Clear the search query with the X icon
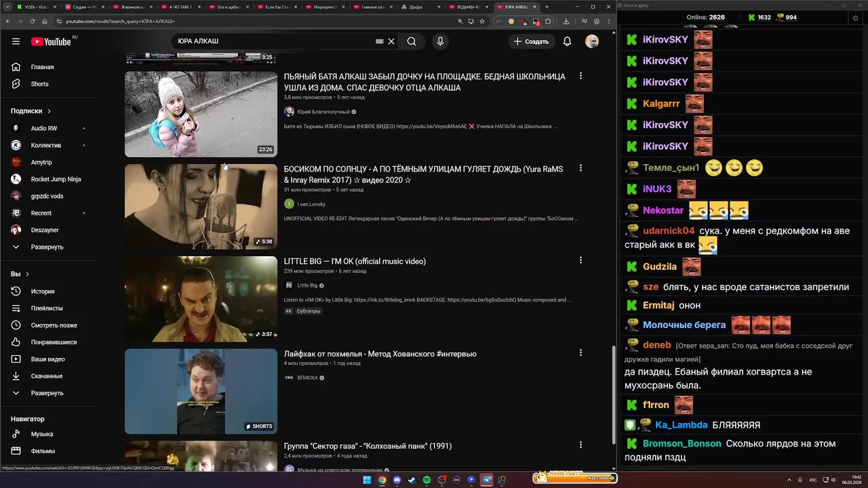This screenshot has width=868, height=488. click(391, 41)
